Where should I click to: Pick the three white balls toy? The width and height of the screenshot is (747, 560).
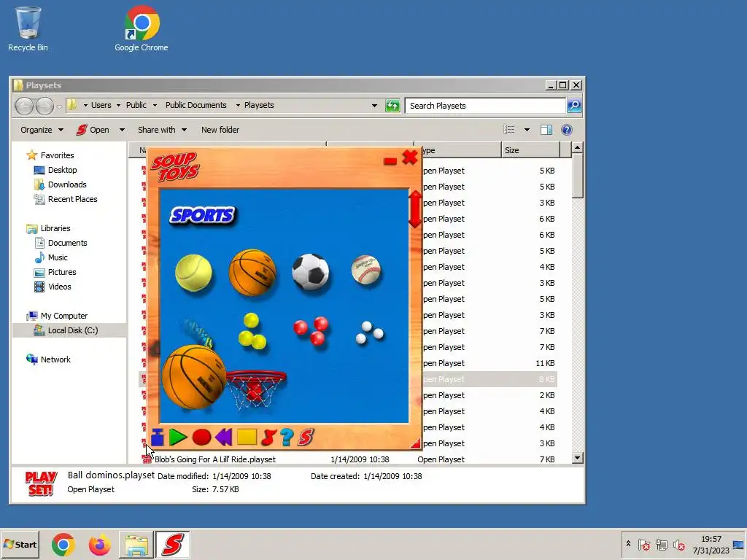point(370,332)
